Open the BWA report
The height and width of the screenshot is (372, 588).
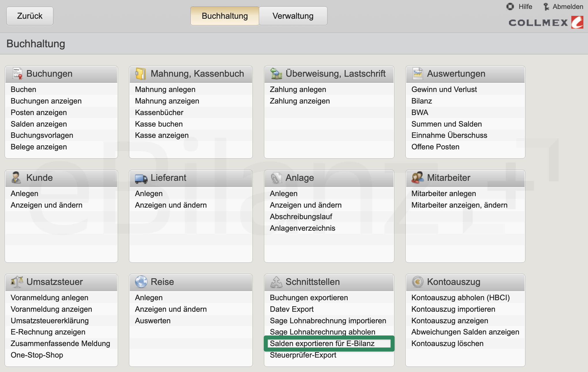pos(420,112)
